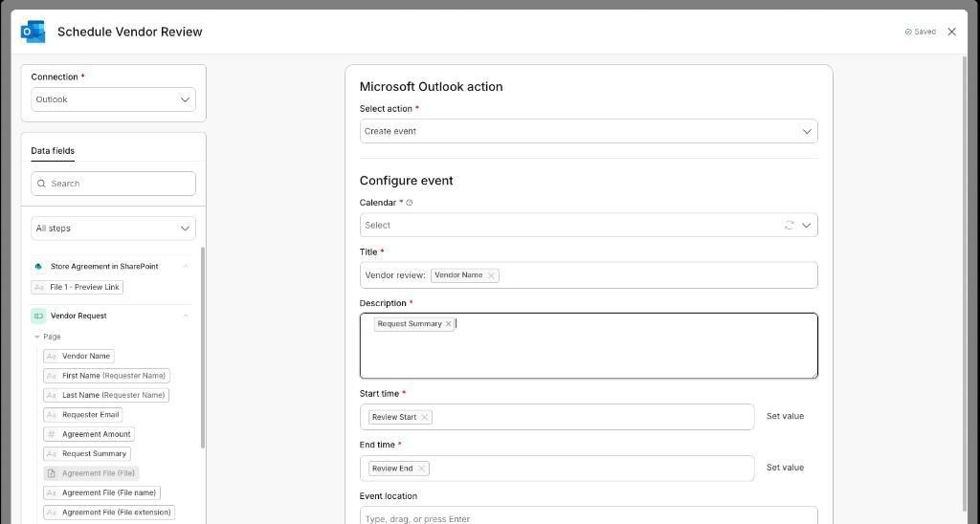The height and width of the screenshot is (524, 980).
Task: Select the Requester Email data field
Action: pyautogui.click(x=83, y=415)
